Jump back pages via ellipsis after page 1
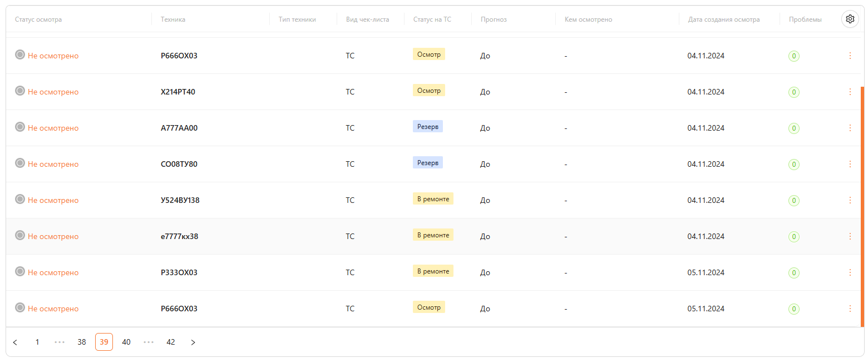The height and width of the screenshot is (358, 868). (60, 342)
